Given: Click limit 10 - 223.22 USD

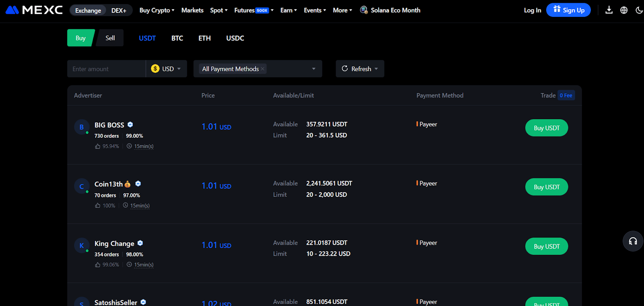Looking at the screenshot, I should pos(328,254).
